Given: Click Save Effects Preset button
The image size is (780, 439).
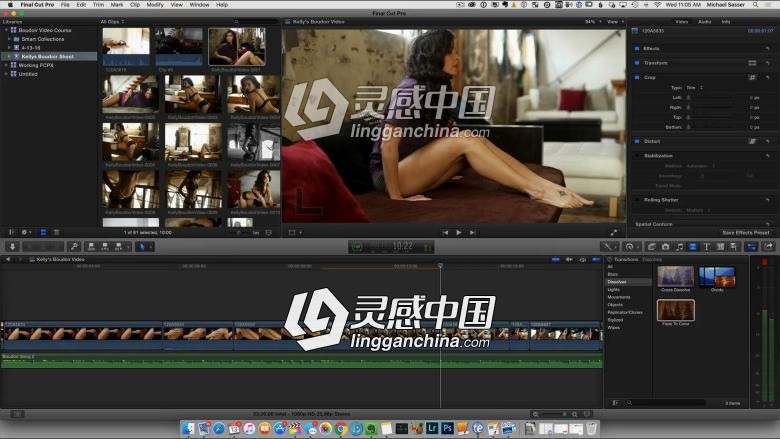Looking at the screenshot, I should [746, 232].
